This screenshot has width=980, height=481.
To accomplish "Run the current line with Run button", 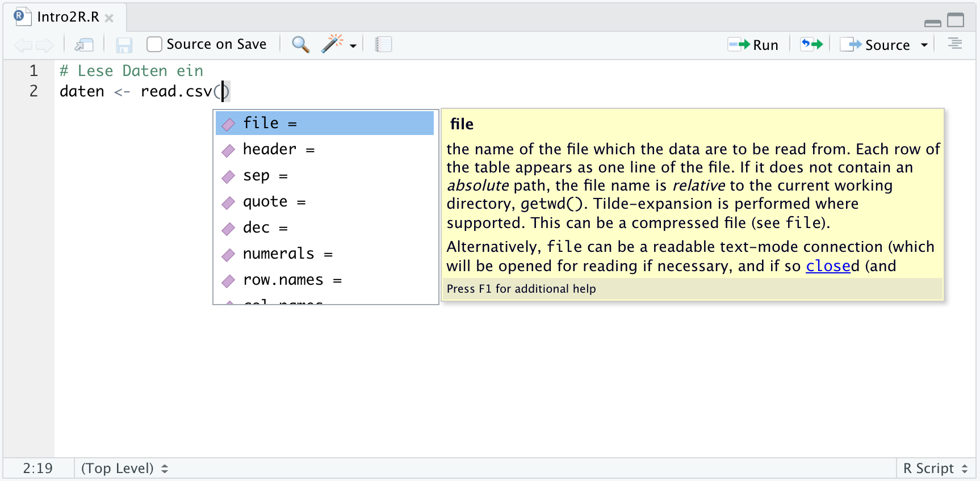I will tap(753, 45).
